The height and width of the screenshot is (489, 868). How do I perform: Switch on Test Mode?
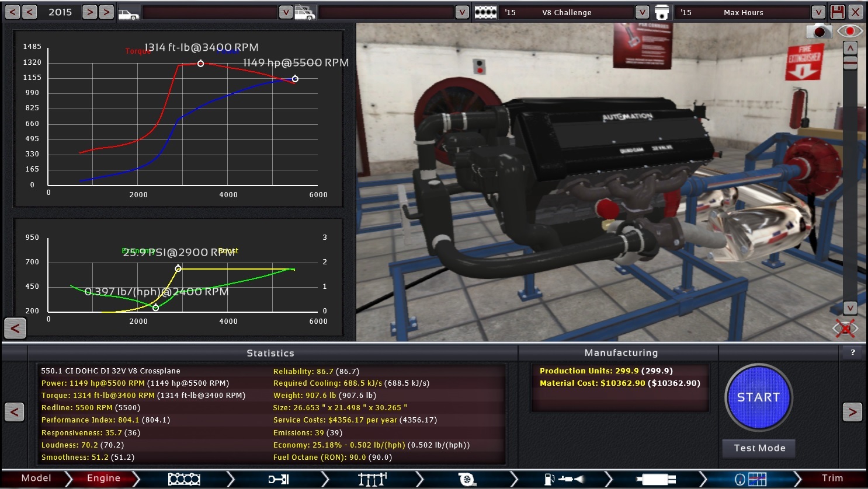point(759,448)
